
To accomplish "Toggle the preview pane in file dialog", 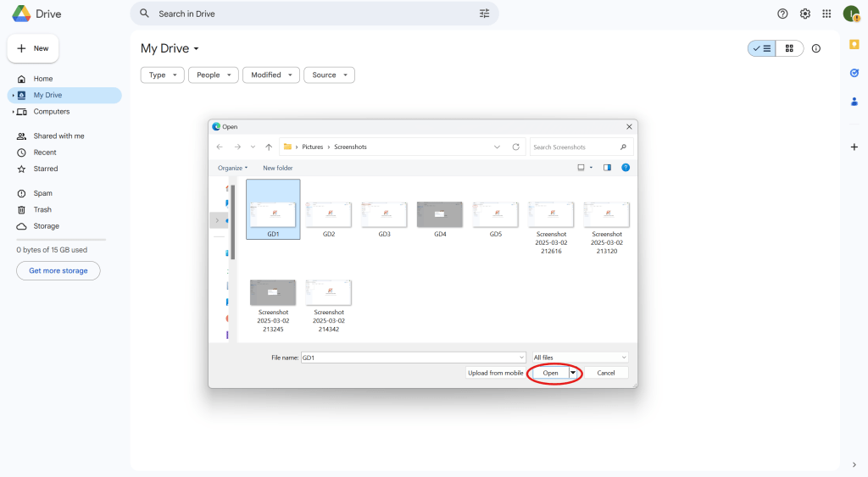I will (x=607, y=168).
